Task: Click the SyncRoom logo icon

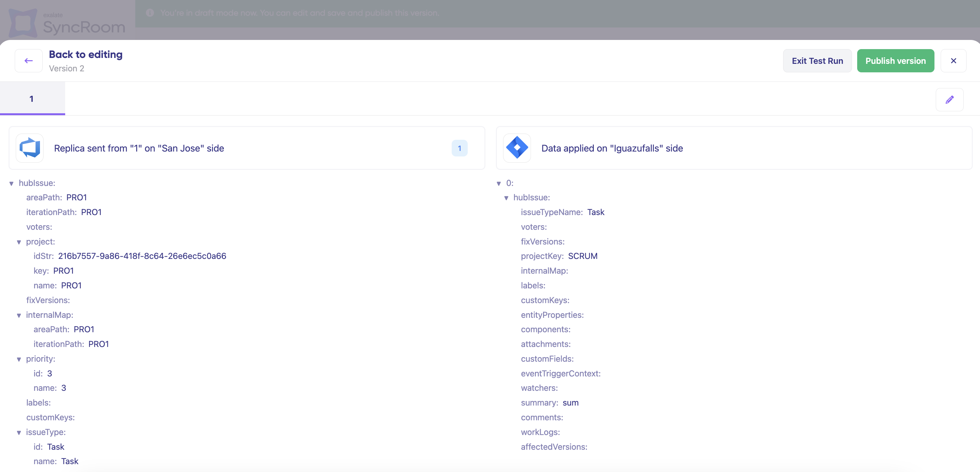Action: point(23,23)
